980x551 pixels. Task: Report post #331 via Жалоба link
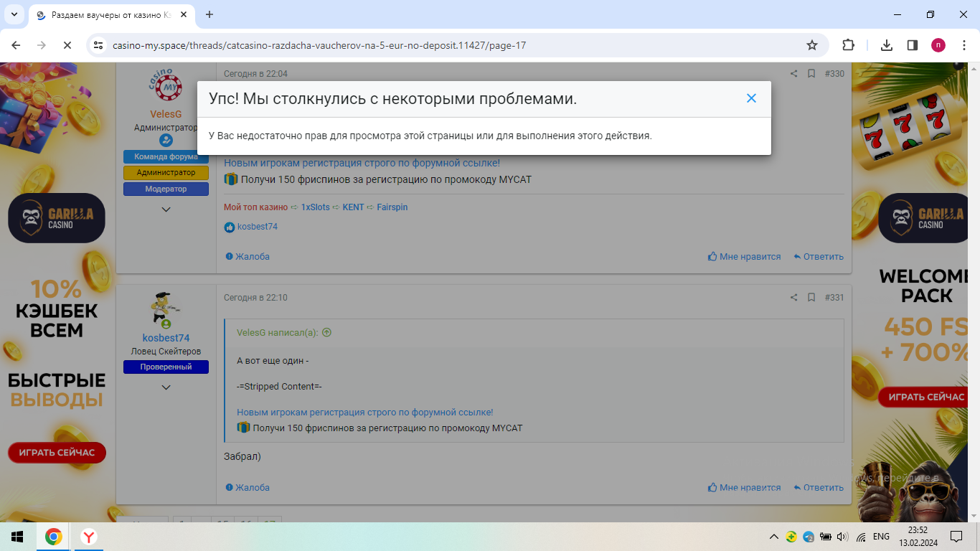[248, 488]
